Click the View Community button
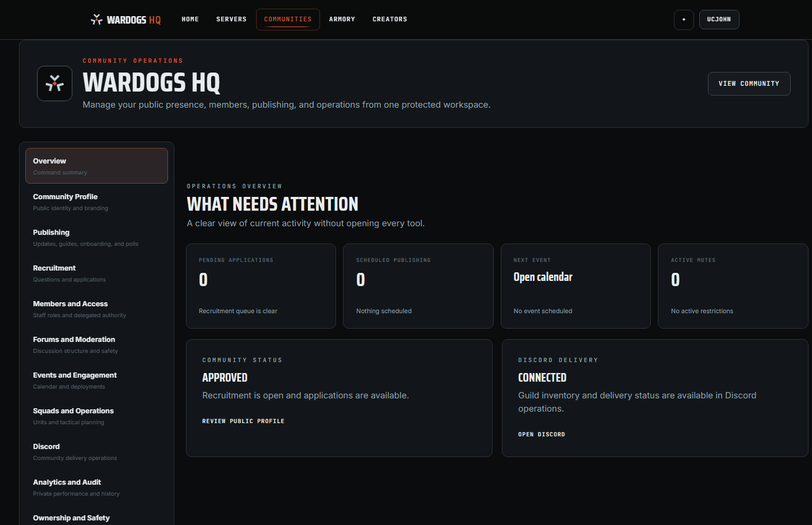 pyautogui.click(x=749, y=83)
